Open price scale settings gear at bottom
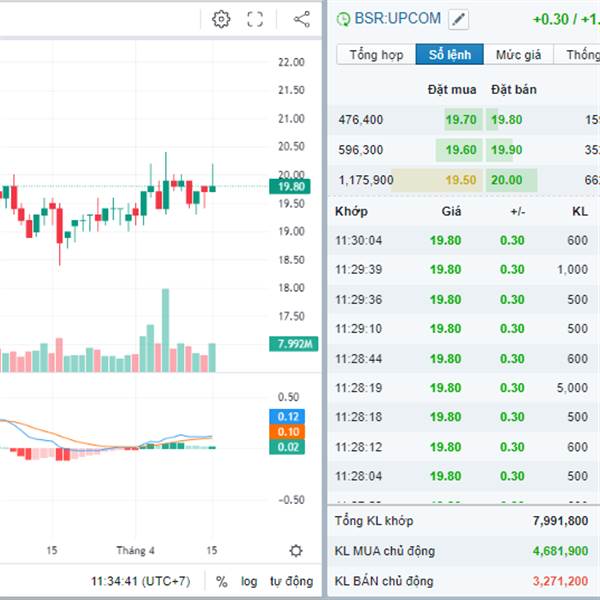Image resolution: width=600 pixels, height=600 pixels. click(295, 550)
